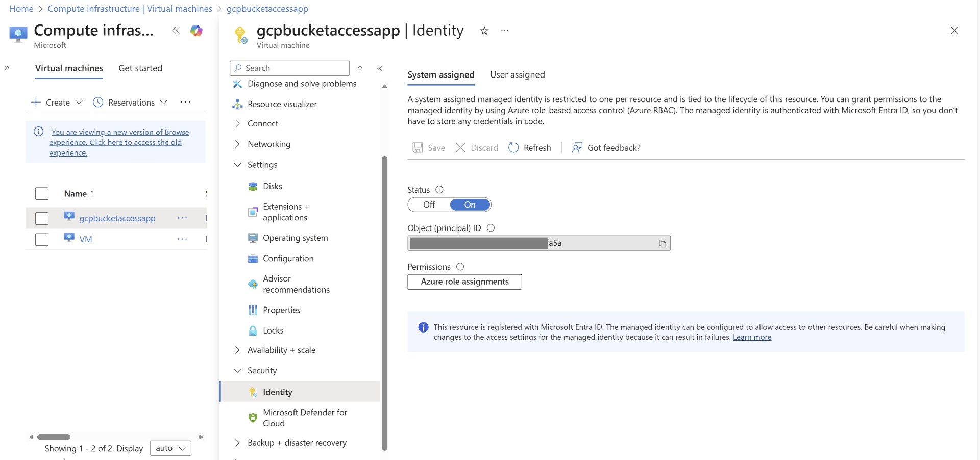Close the Identity blade

[x=954, y=31]
